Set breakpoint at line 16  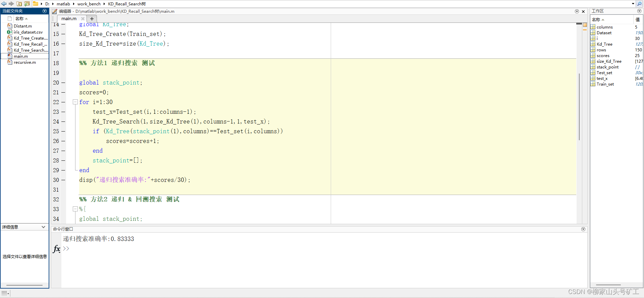63,44
